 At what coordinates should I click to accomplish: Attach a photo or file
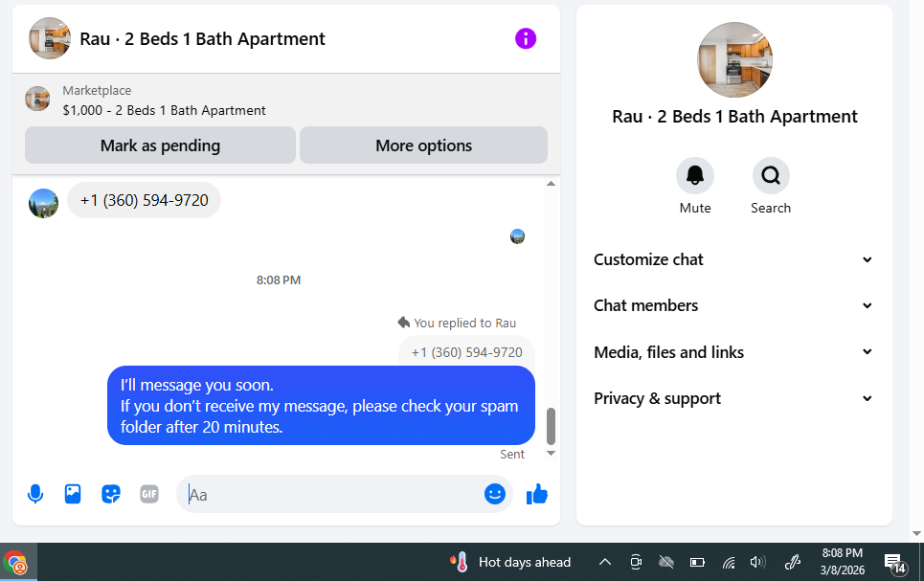73,494
